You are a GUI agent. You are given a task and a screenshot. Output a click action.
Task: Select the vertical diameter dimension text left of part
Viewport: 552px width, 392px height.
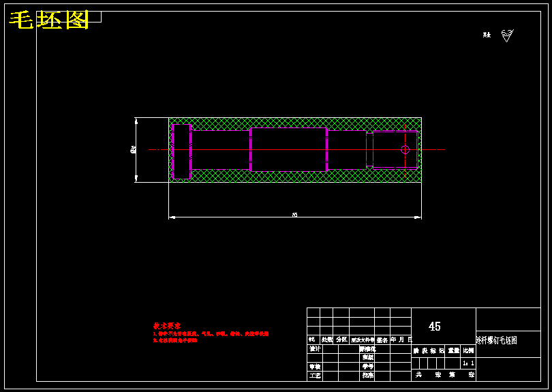[x=133, y=150]
